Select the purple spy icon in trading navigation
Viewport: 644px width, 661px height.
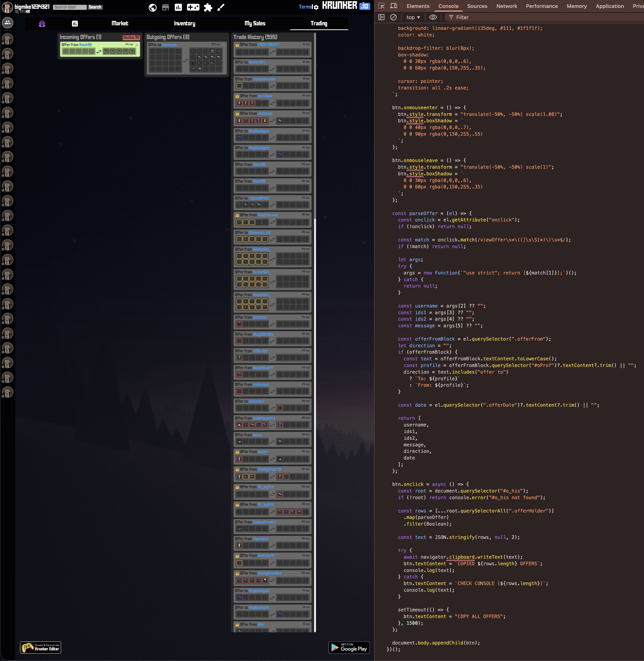(x=42, y=24)
